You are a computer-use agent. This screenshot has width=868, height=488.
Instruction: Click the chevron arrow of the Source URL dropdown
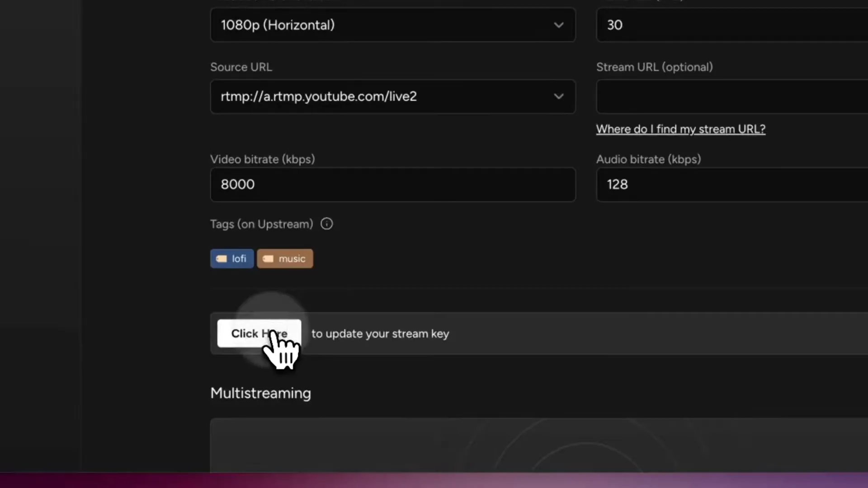coord(559,96)
